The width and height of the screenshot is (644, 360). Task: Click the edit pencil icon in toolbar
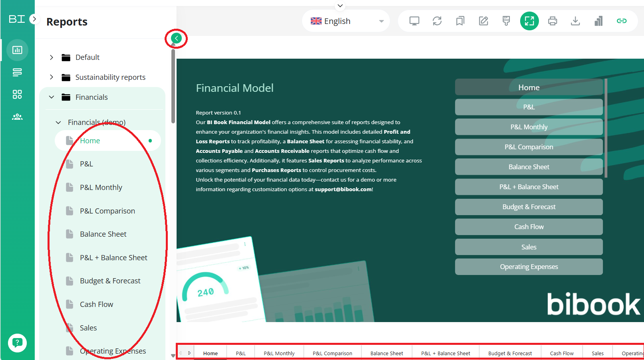tap(483, 21)
